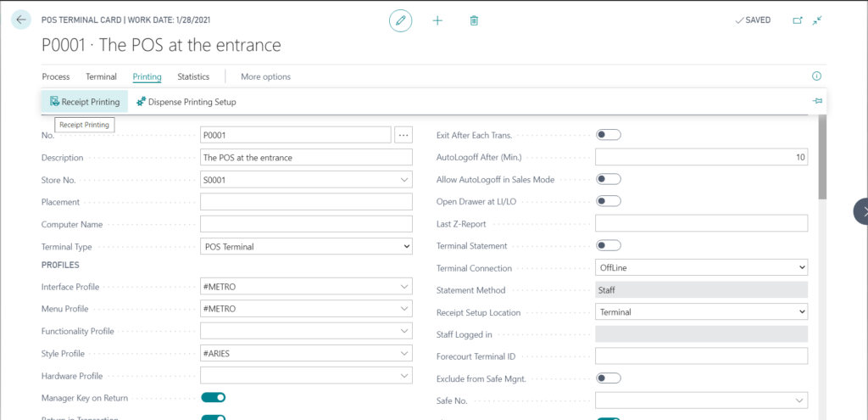The image size is (868, 420).
Task: Expand the Hardware Profile dropdown
Action: point(403,375)
